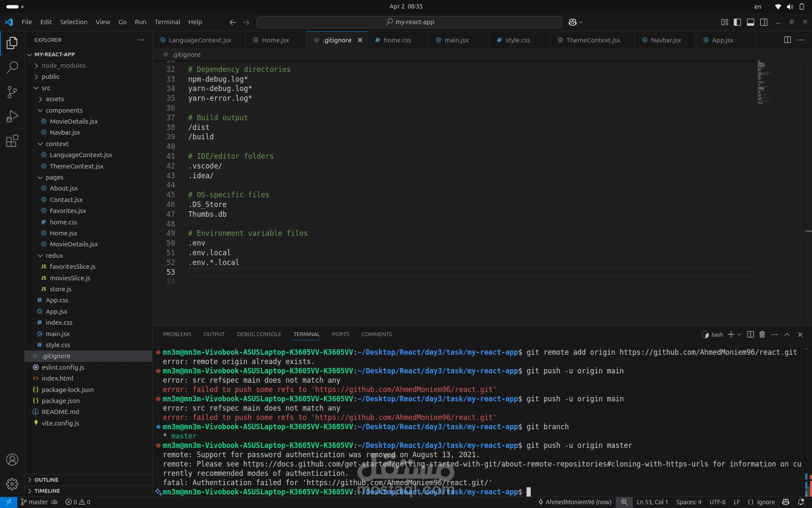This screenshot has width=812, height=508.
Task: Switch to the ThemeContext.jsx editor tab
Action: coord(593,40)
